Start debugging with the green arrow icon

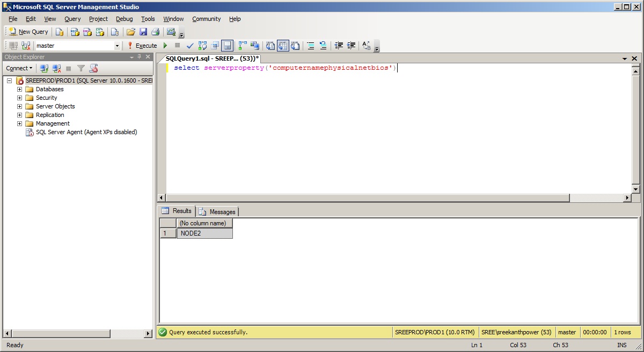click(165, 46)
